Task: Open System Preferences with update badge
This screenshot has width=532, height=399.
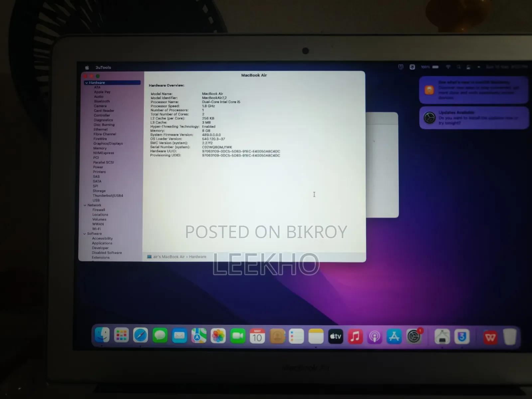Action: click(x=414, y=337)
